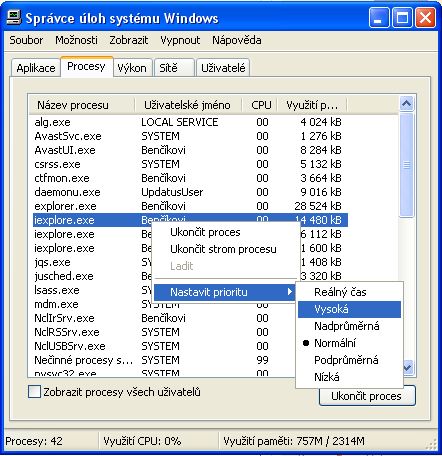The image size is (442, 456).
Task: Select the Procesy tab
Action: (86, 66)
